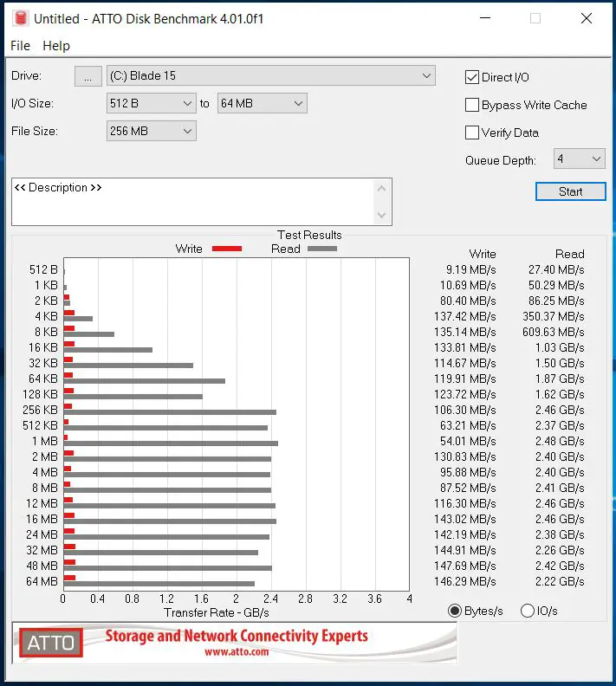Click the 1.87 GB/s read value

click(560, 379)
